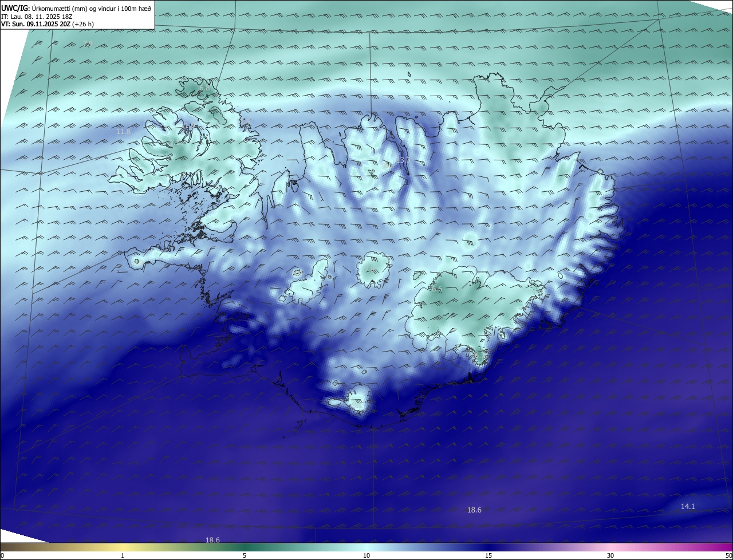Screen dimensions: 733x560
Task: Click the 10 tick on the color scale
Action: pos(366,555)
